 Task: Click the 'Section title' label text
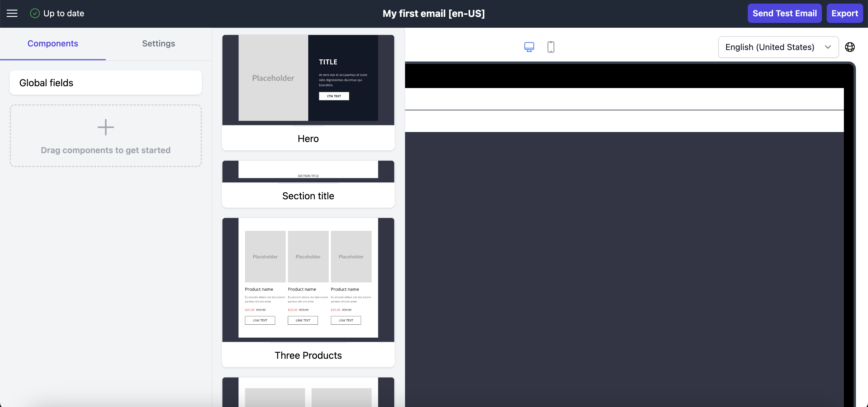click(308, 196)
